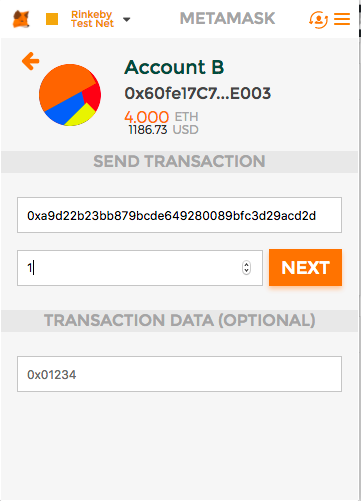Click the 1186.73 USD balance
The width and height of the screenshot is (361, 501).
(163, 130)
